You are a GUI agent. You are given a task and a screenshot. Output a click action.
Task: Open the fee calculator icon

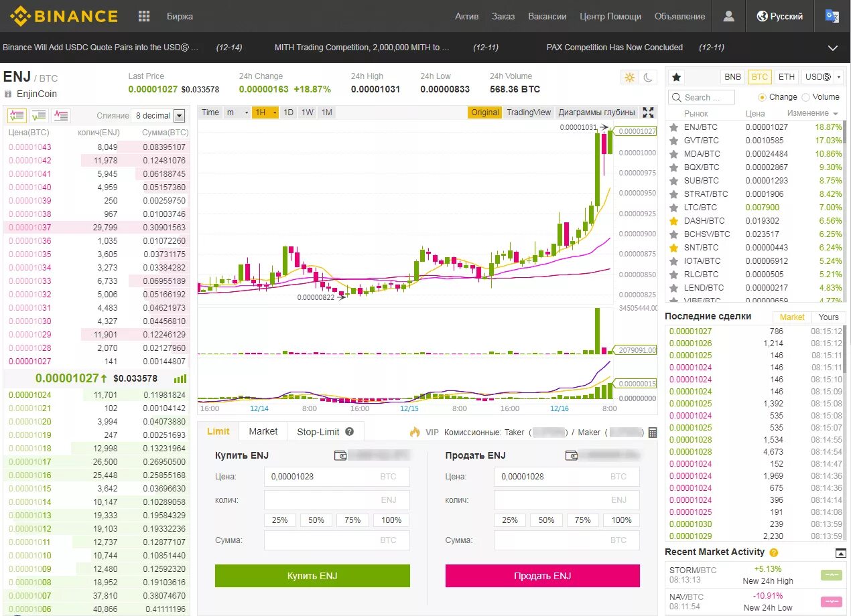pos(653,433)
